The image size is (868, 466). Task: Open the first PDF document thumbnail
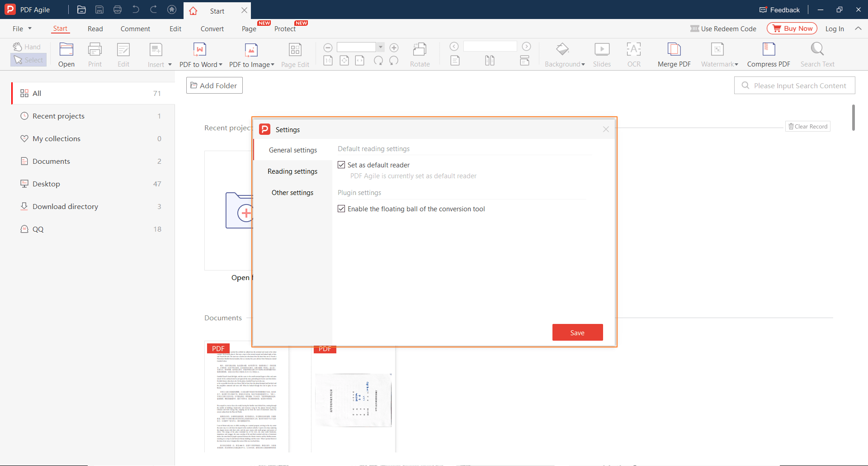[247, 397]
